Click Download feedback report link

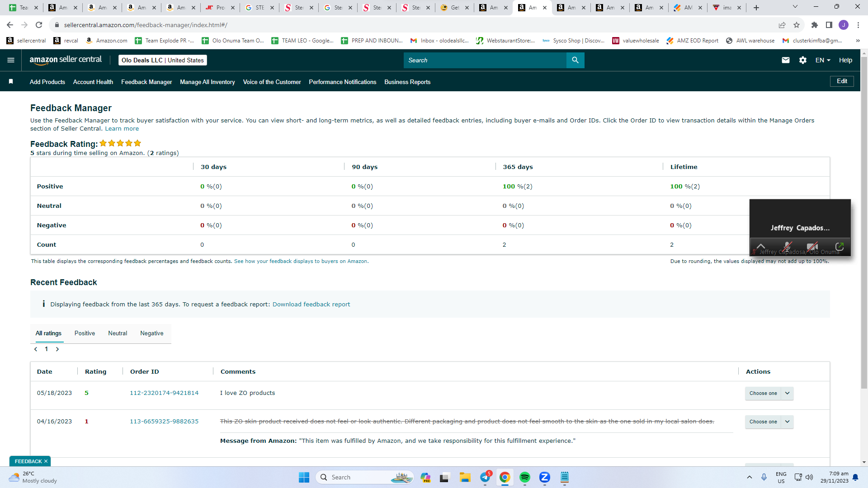point(311,305)
